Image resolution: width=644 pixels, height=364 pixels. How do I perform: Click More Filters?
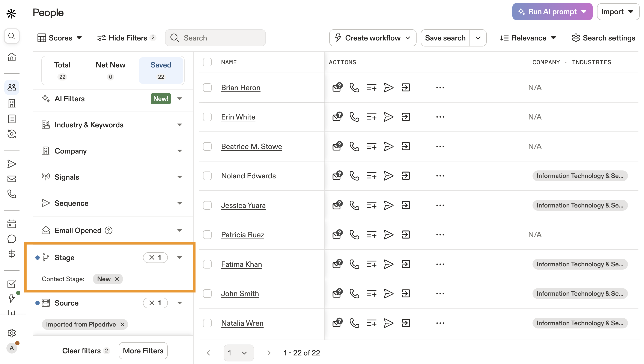pyautogui.click(x=143, y=351)
